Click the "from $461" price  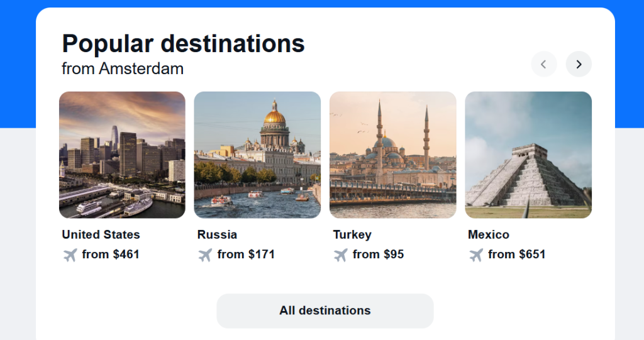coord(111,255)
